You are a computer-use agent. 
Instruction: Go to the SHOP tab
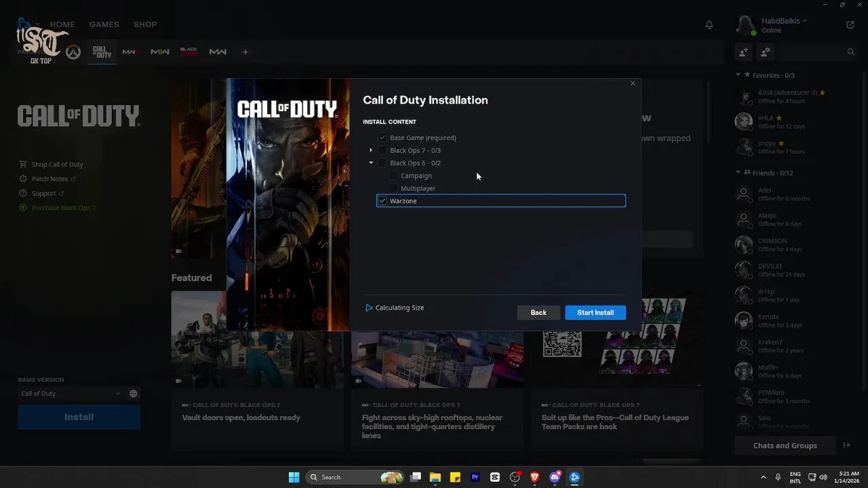point(145,24)
